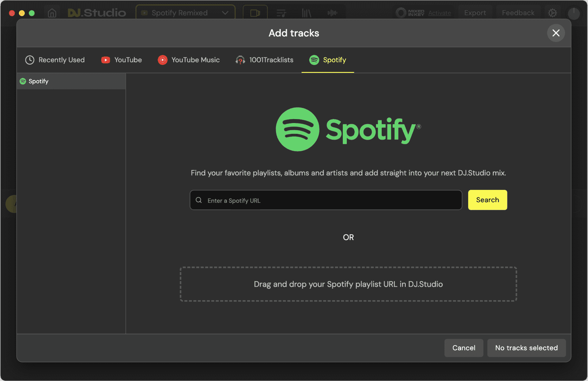Open the Library view icon in toolbar
Screen dimensions: 588x381
point(306,13)
